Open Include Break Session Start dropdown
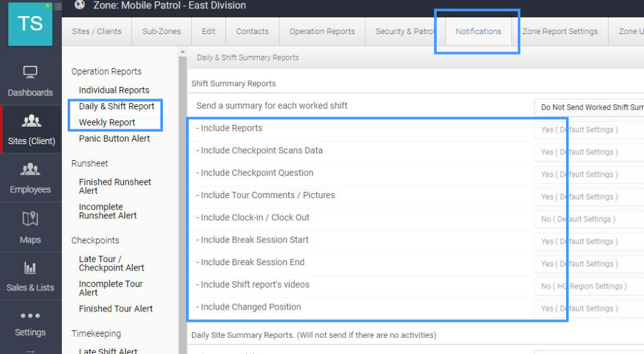This screenshot has height=354, width=644. (589, 241)
